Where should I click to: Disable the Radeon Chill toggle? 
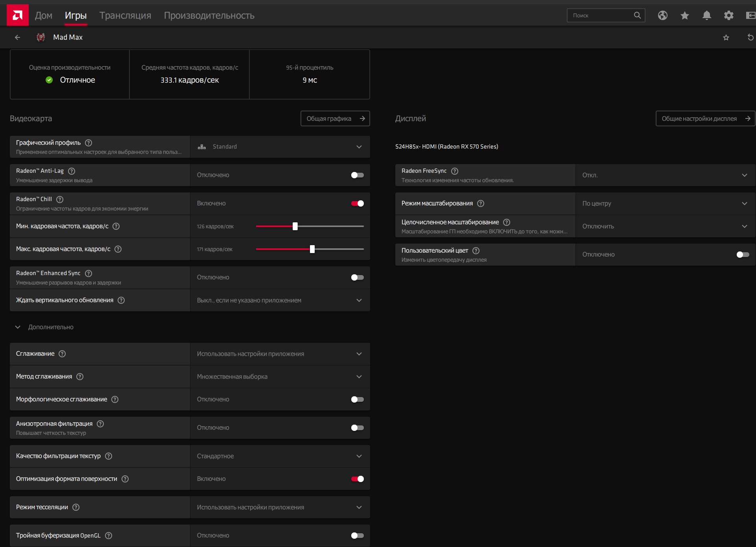click(357, 203)
